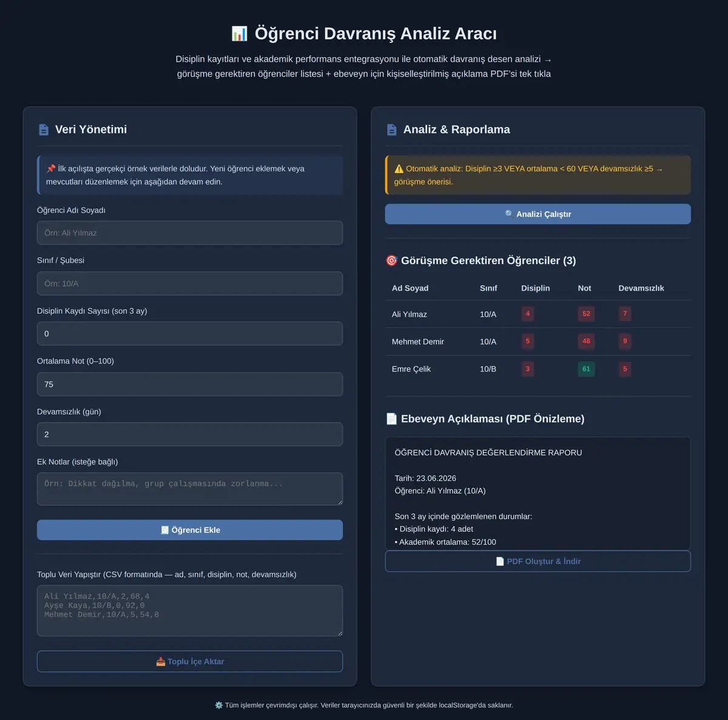Click Emre Çelik's green grade badge showing 61

pos(586,369)
